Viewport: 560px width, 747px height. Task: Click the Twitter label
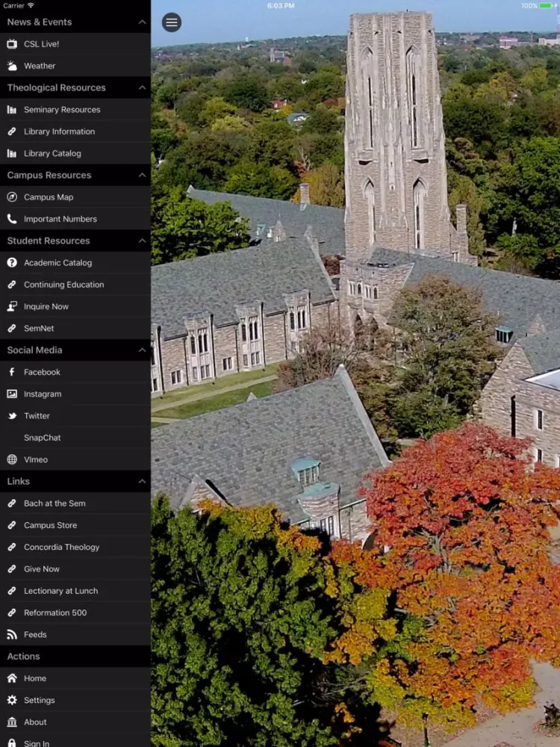(x=37, y=416)
